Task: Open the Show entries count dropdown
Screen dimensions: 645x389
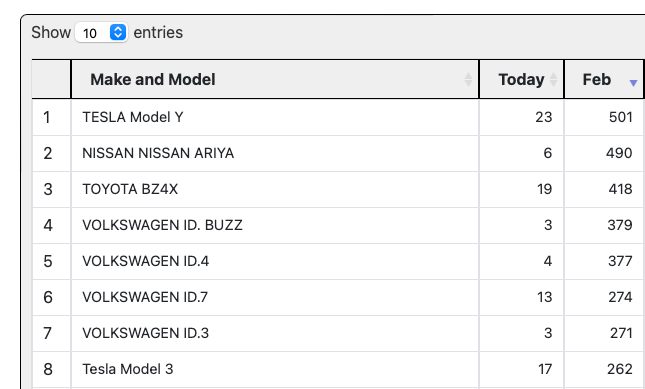Action: [101, 32]
